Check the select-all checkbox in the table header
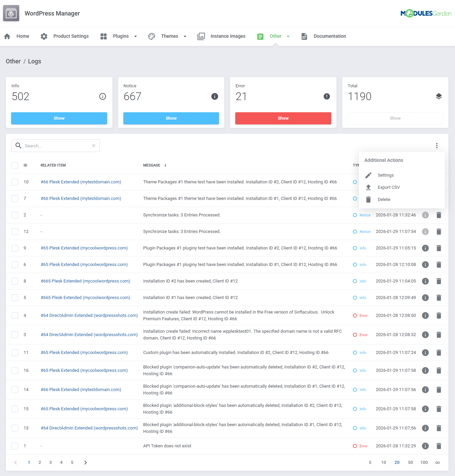This screenshot has width=455, height=476. [x=14, y=165]
